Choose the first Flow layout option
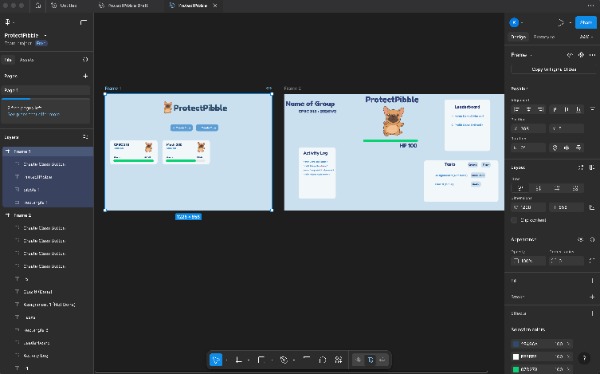The image size is (600, 374). (520, 188)
